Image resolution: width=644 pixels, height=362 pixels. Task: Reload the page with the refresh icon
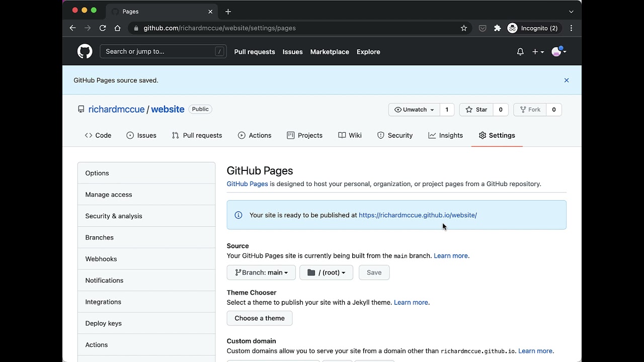tap(103, 28)
